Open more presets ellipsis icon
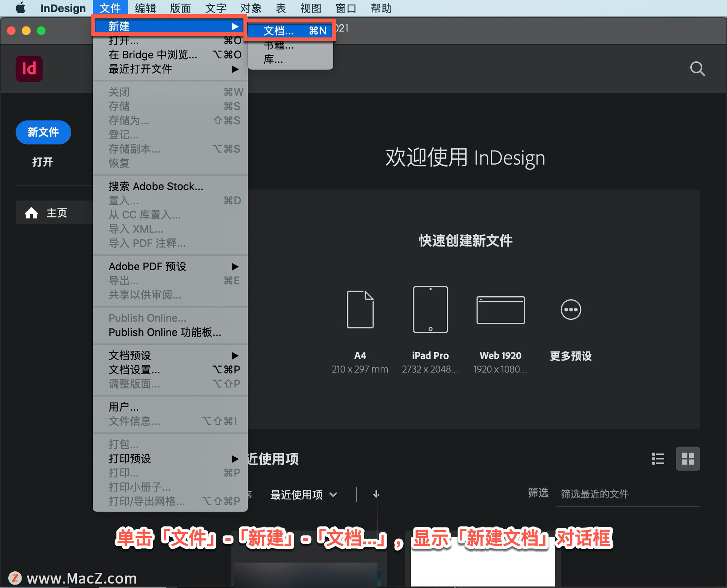This screenshot has width=727, height=588. click(571, 310)
